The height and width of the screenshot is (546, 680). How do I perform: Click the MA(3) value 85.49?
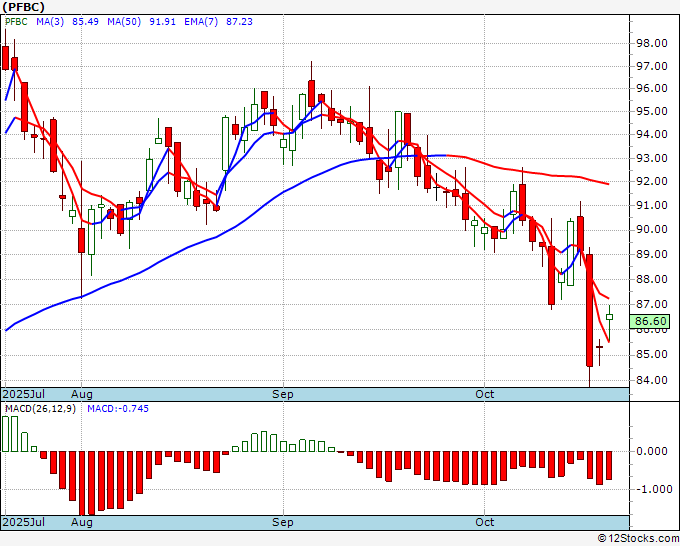point(85,22)
